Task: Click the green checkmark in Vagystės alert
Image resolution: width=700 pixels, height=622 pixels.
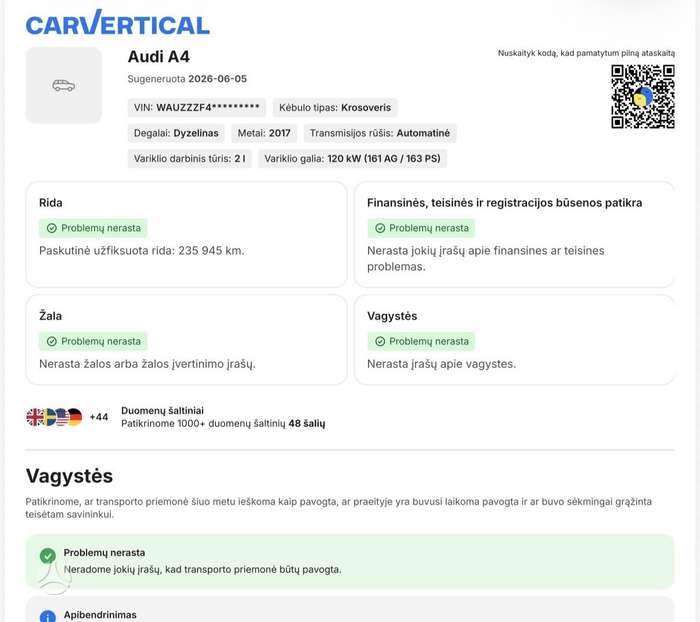Action: click(48, 556)
